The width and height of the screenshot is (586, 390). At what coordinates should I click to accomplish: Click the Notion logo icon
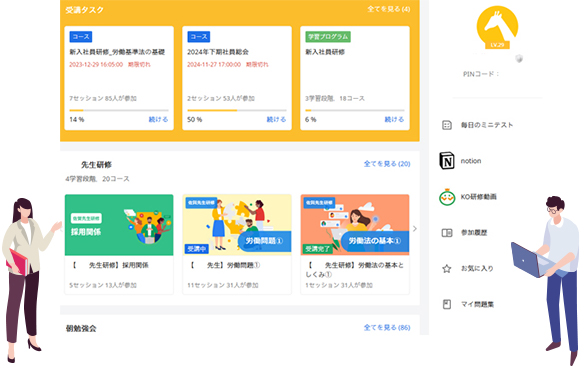(x=447, y=161)
